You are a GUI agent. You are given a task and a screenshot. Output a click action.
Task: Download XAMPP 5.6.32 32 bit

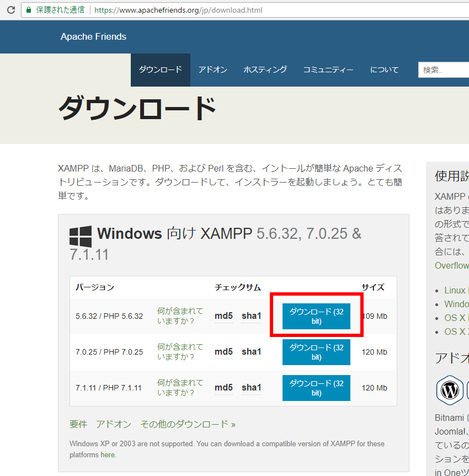pyautogui.click(x=316, y=316)
